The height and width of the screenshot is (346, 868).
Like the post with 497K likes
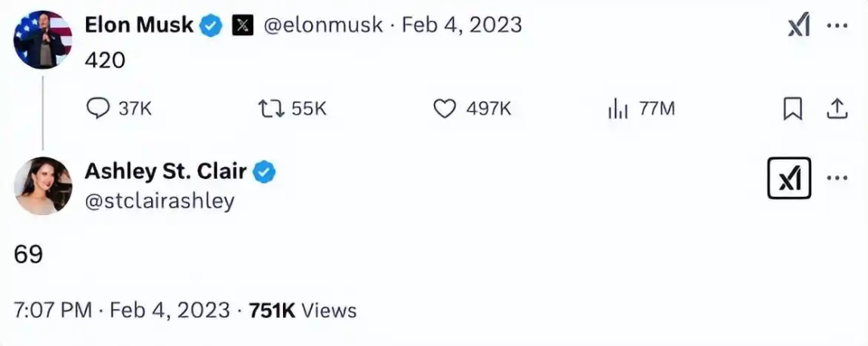[444, 108]
